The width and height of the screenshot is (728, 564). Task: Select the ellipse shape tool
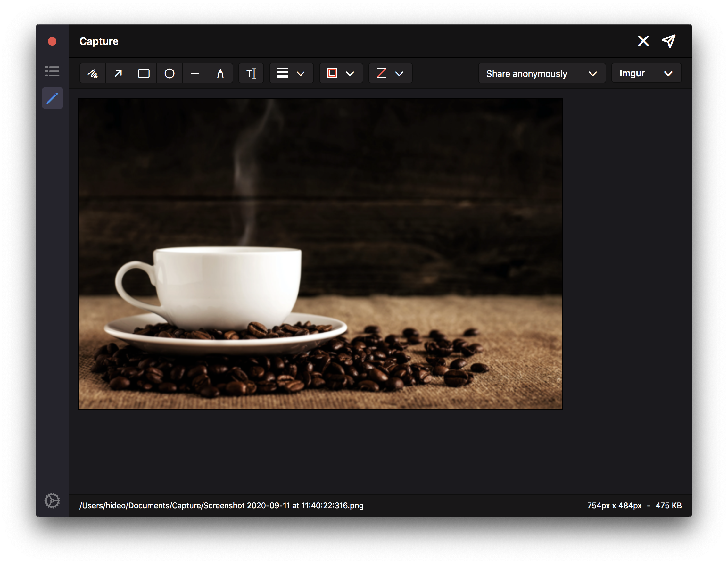click(169, 73)
